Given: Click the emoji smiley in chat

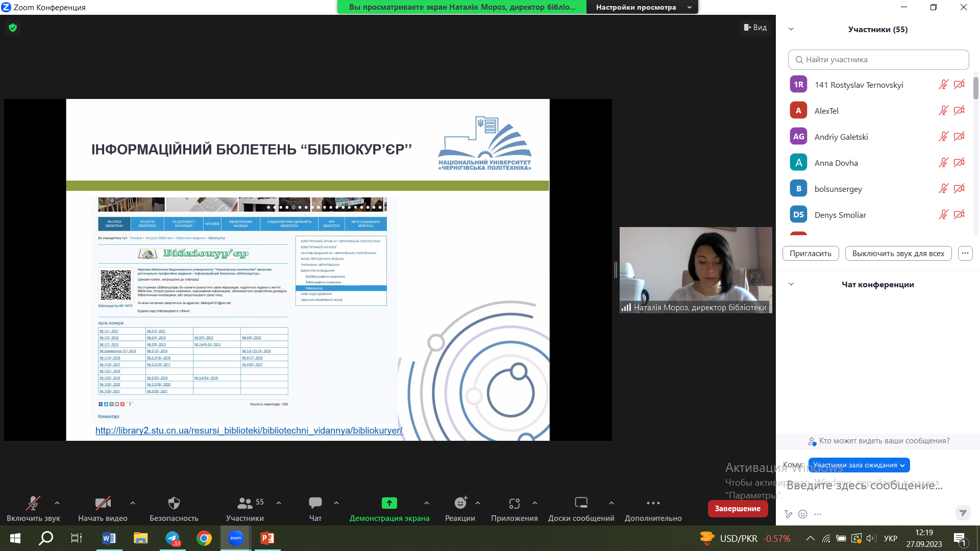Looking at the screenshot, I should pos(803,514).
